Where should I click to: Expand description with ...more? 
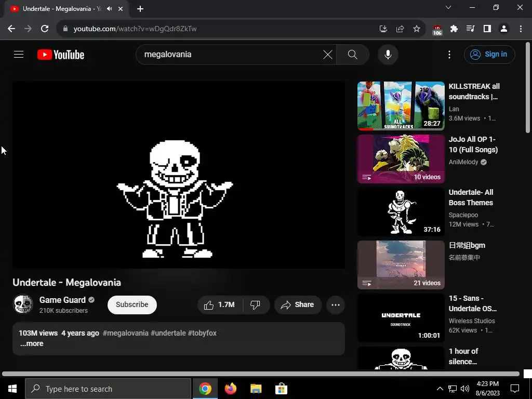tap(32, 343)
